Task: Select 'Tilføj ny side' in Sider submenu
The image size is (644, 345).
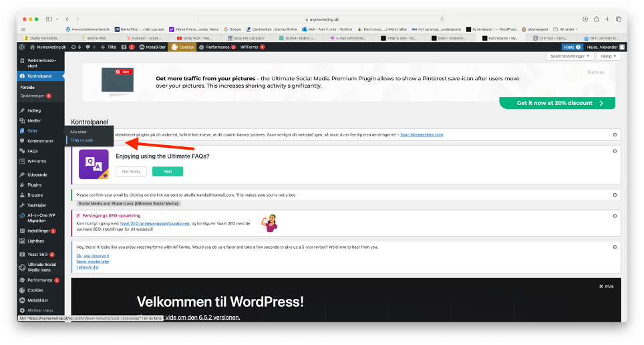Action: [x=82, y=140]
